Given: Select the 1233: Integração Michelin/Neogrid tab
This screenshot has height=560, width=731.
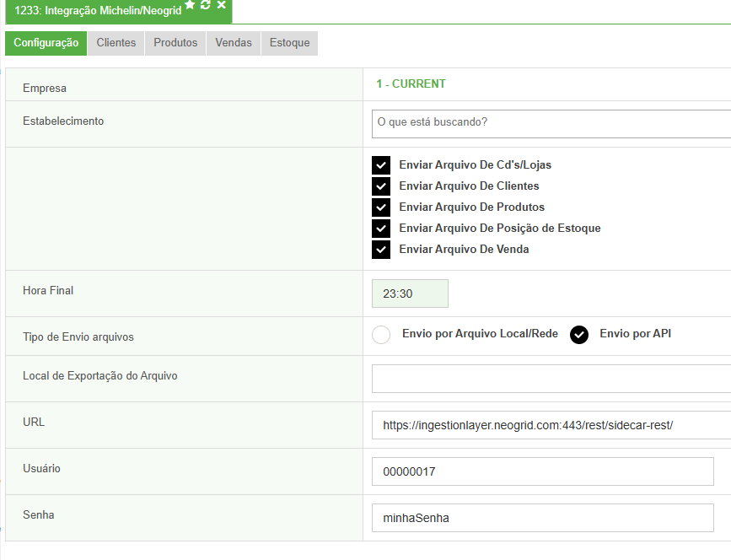Looking at the screenshot, I should click(98, 10).
